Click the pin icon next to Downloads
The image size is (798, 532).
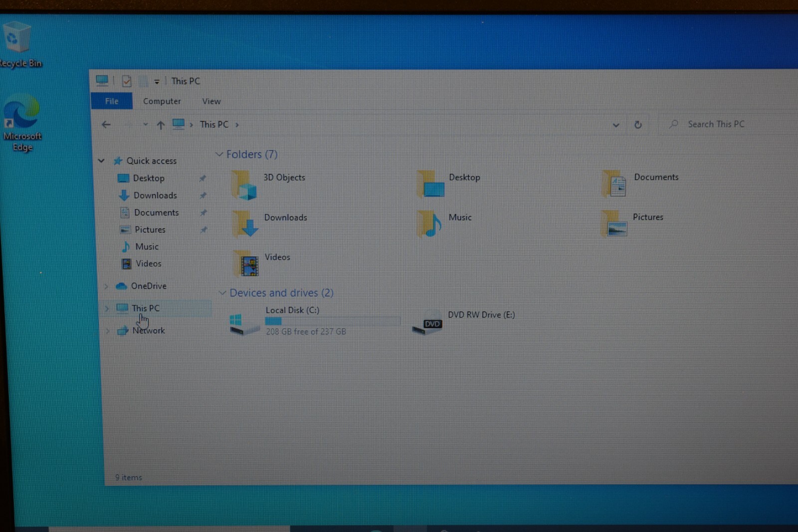click(203, 195)
